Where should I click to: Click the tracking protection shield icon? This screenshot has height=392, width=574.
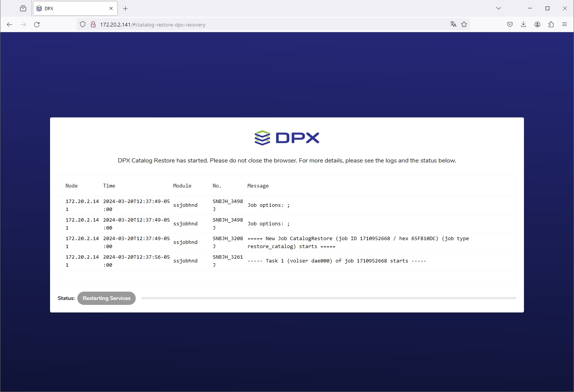(x=83, y=25)
